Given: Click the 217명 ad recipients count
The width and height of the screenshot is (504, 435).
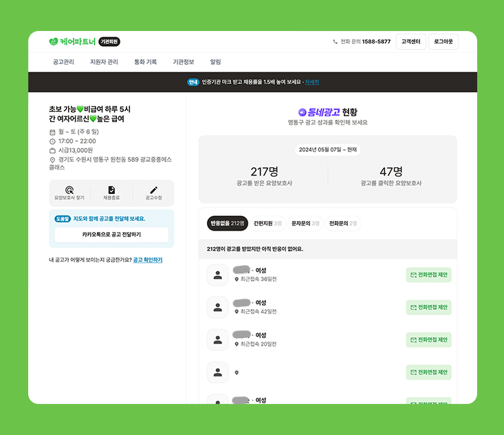Looking at the screenshot, I should pos(264,171).
